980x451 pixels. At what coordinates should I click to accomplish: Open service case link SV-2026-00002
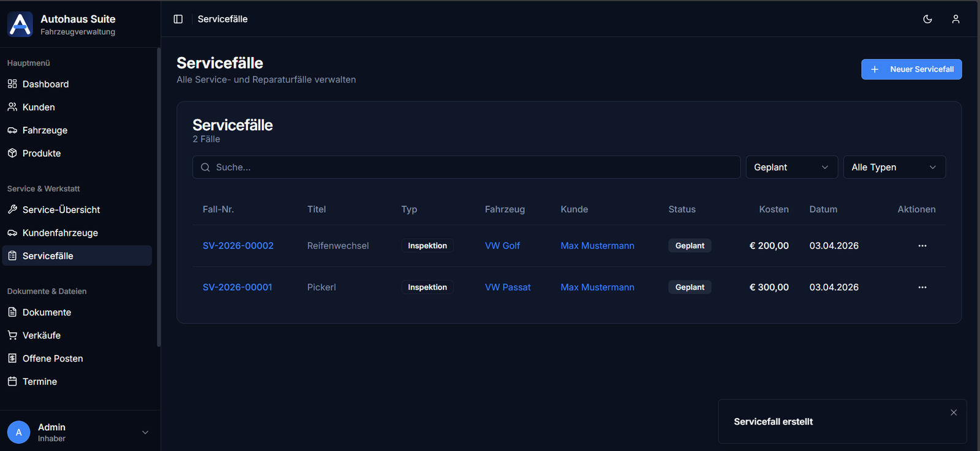coord(238,246)
